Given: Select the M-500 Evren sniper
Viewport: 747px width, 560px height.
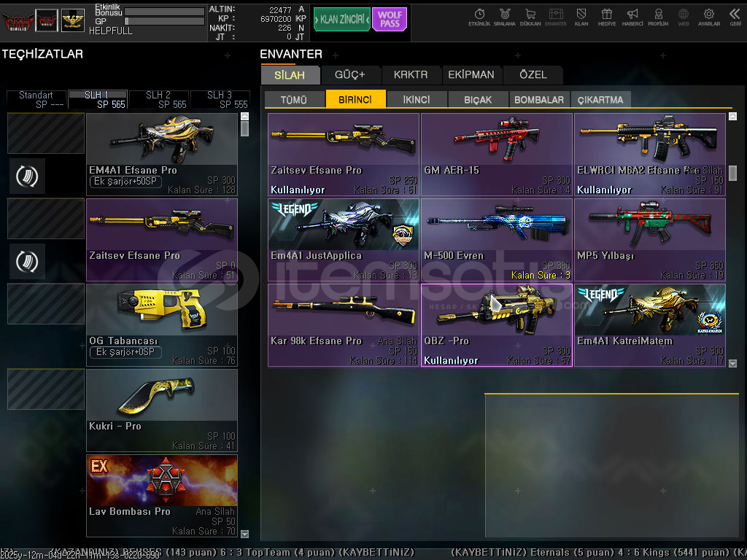Looking at the screenshot, I should [496, 239].
